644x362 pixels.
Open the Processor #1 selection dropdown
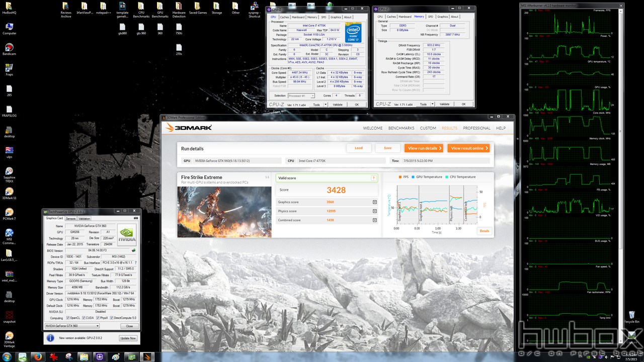tap(302, 96)
